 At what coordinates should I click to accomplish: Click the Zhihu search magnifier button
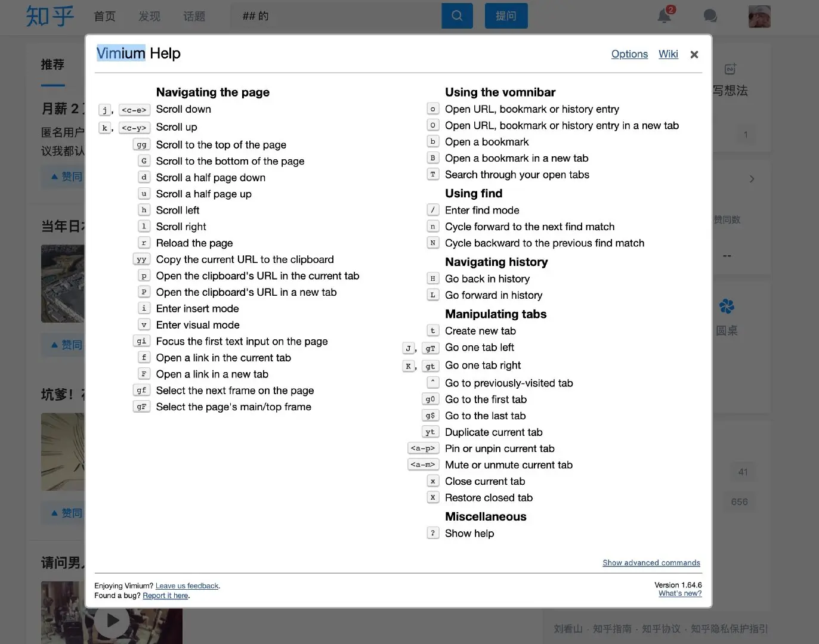(457, 16)
